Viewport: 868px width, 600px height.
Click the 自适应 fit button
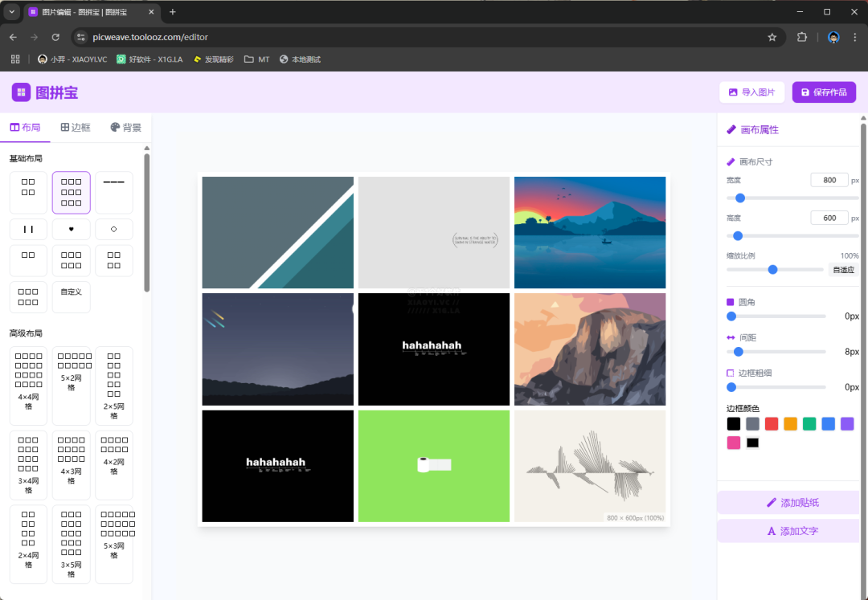pyautogui.click(x=844, y=270)
